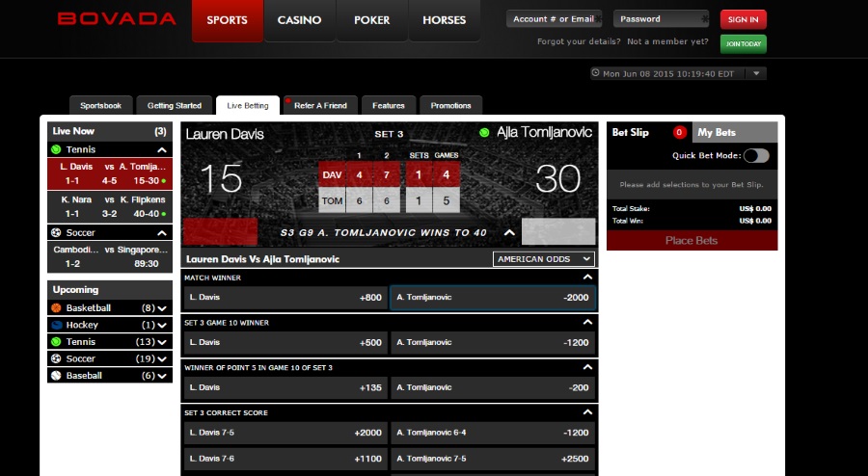Collapse the Match Winner market
This screenshot has width=868, height=476.
click(x=588, y=277)
